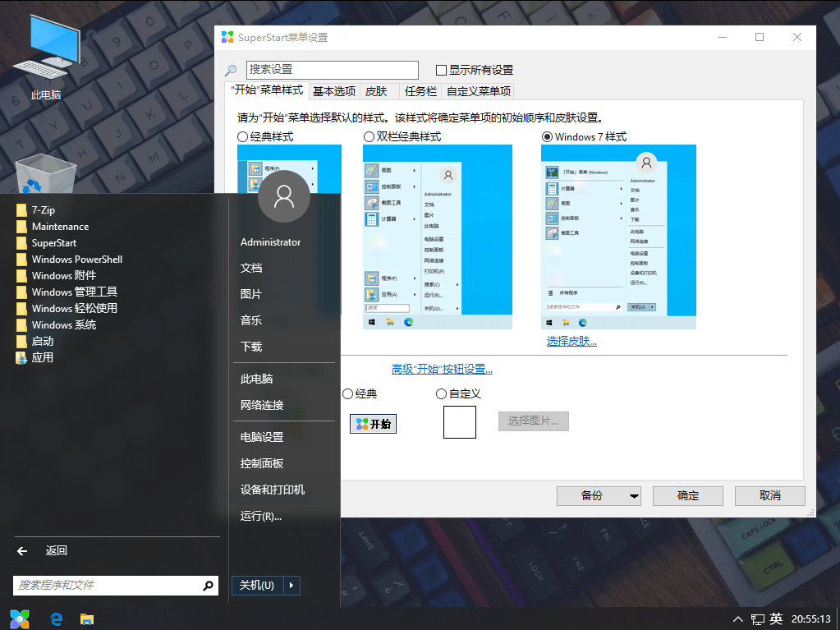
Task: Show hidden tray icons chevron
Action: tap(738, 619)
